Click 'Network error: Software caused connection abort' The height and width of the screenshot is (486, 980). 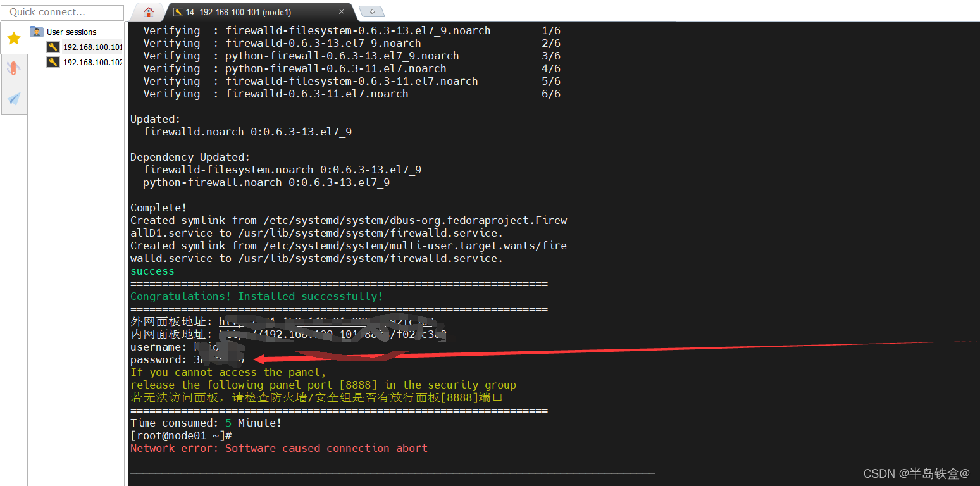point(279,448)
